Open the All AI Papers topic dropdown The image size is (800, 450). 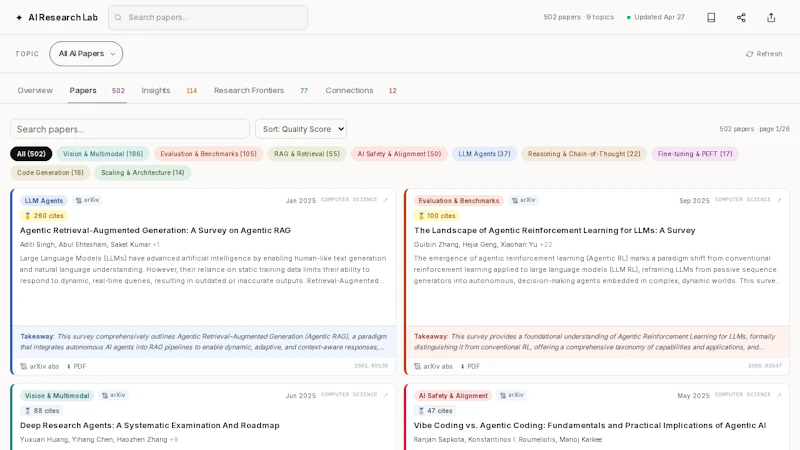pos(86,54)
